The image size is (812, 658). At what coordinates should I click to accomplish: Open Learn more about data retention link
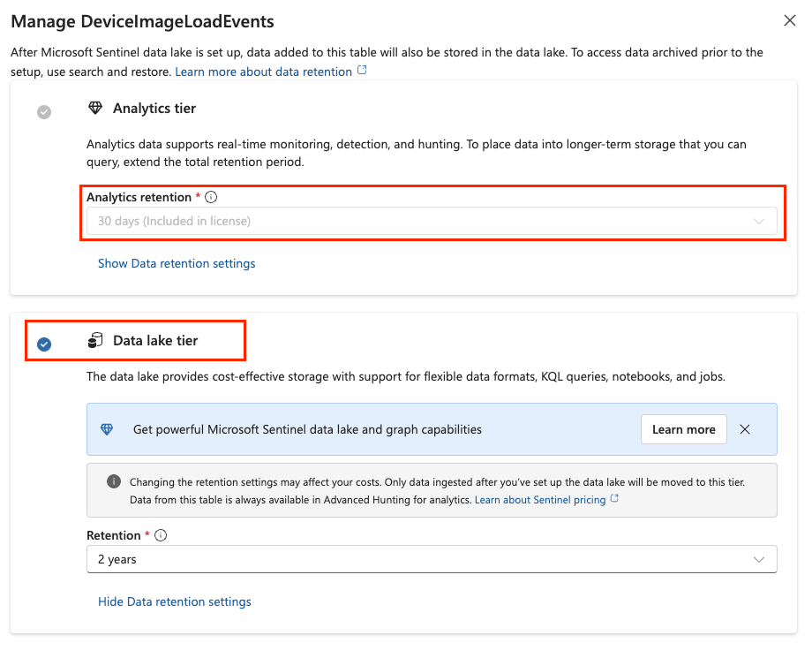tap(263, 72)
